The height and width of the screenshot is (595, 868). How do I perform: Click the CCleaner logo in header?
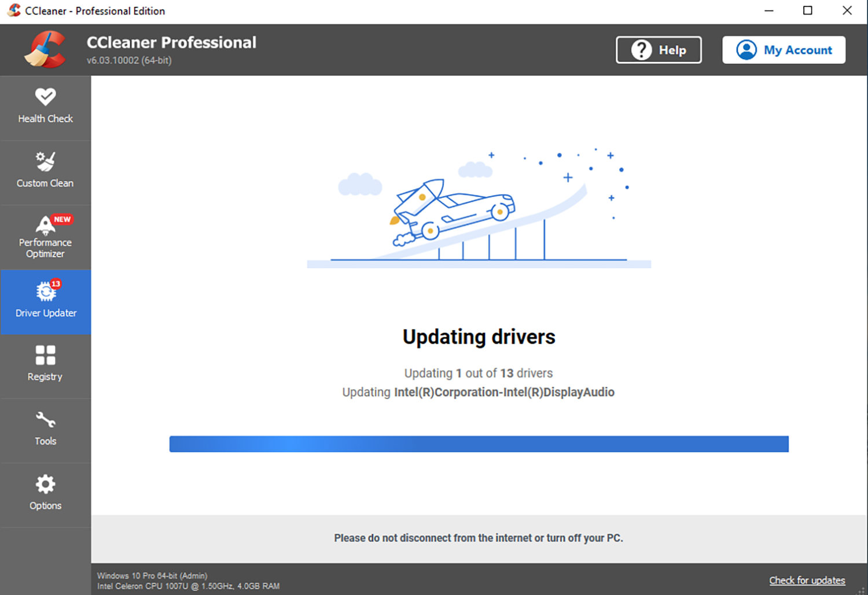pos(45,50)
